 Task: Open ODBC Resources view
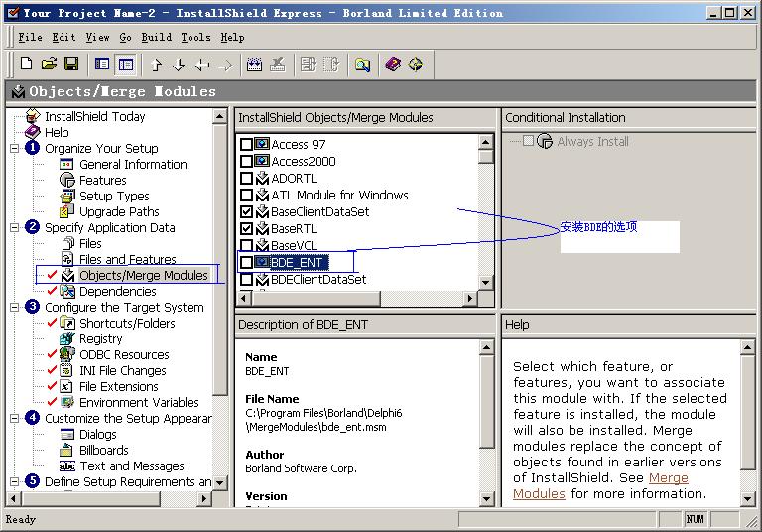click(124, 355)
